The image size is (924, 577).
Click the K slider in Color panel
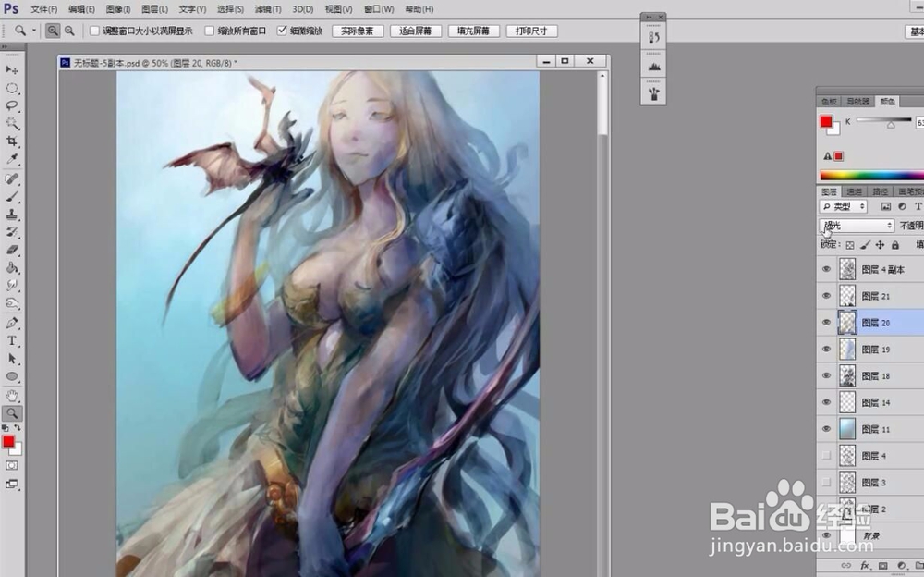(884, 121)
